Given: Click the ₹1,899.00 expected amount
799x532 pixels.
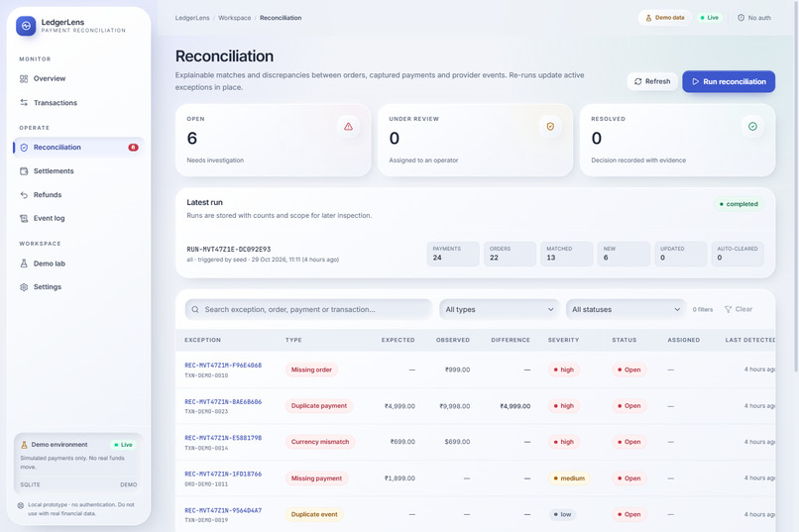Looking at the screenshot, I should [x=400, y=479].
